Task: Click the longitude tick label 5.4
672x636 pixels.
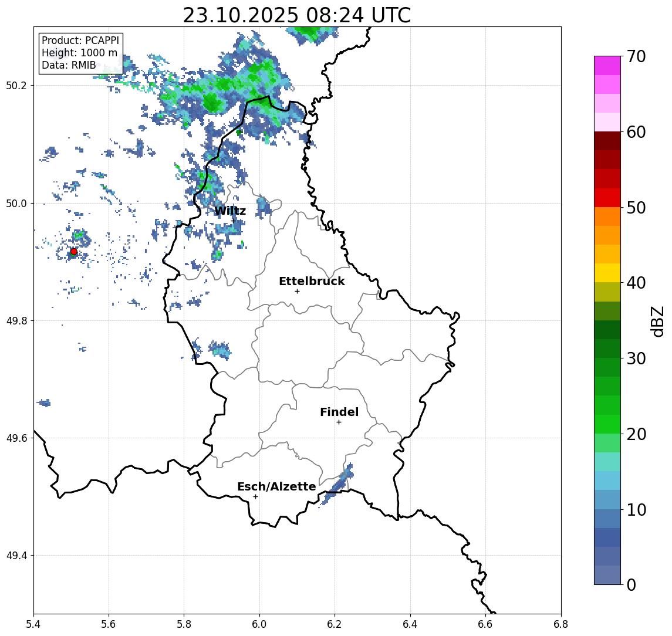Action: pos(33,624)
